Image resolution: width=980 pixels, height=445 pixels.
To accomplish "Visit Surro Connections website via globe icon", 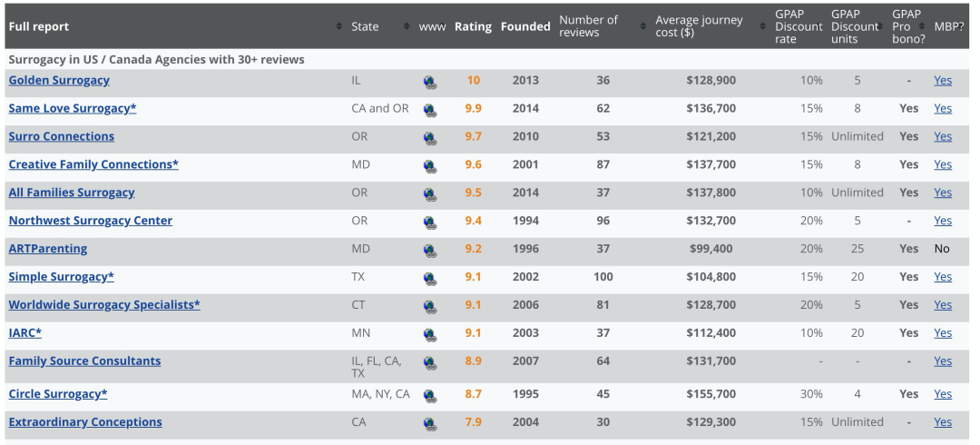I will pos(430,138).
